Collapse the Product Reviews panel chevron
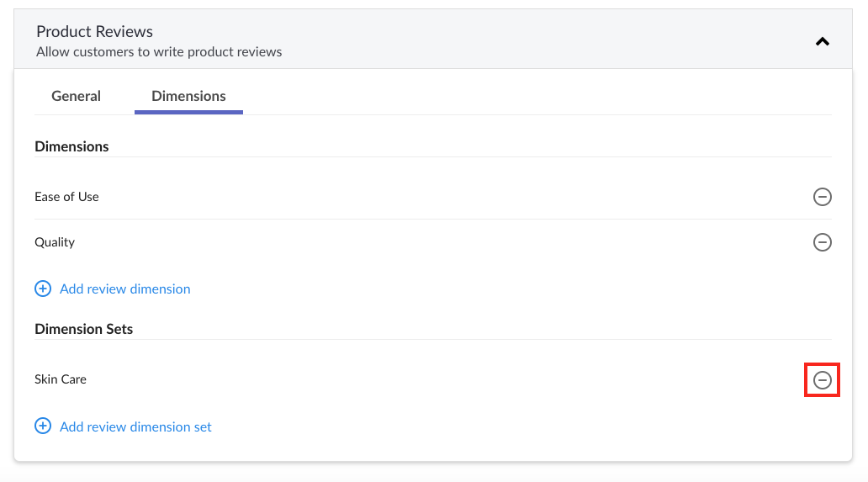 pos(822,41)
